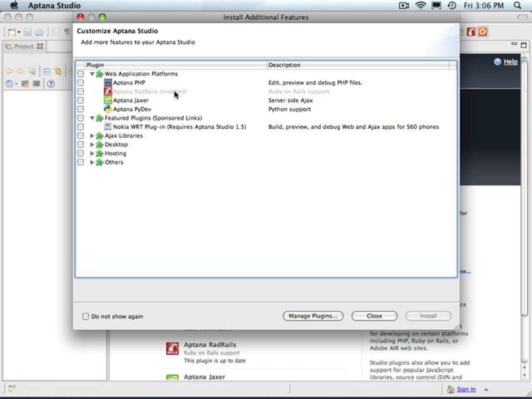This screenshot has height=399, width=532.
Task: Expand the Hosting category
Action: (x=92, y=153)
